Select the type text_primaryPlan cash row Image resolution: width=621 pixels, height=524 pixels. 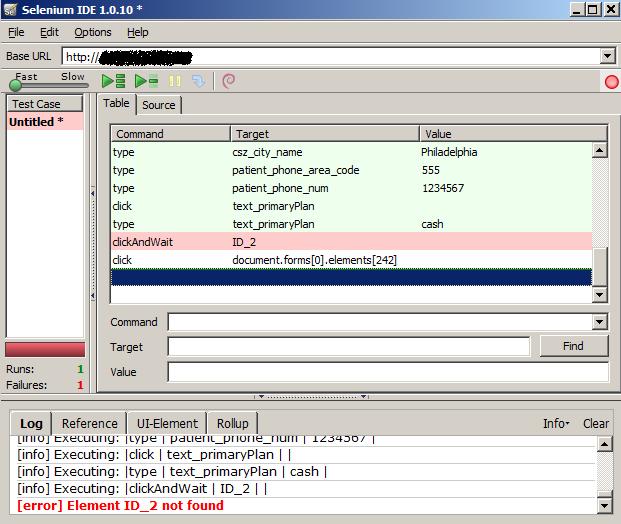point(351,224)
